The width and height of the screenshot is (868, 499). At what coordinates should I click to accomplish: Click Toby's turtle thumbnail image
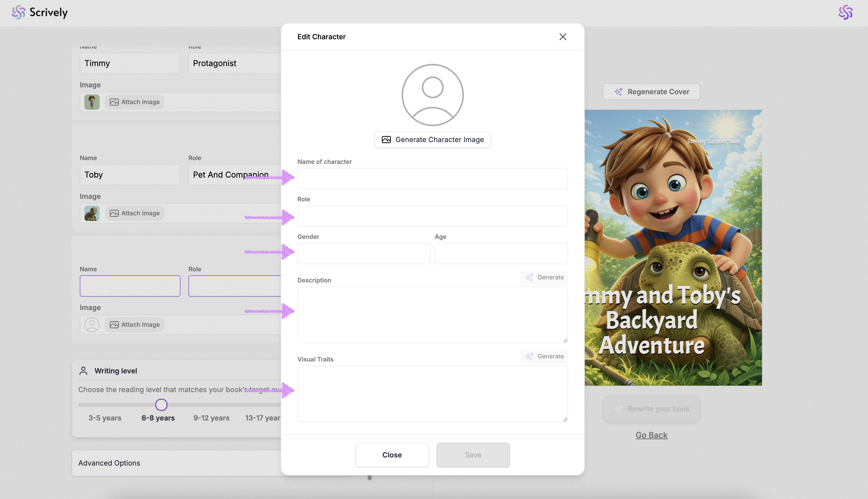(x=92, y=213)
